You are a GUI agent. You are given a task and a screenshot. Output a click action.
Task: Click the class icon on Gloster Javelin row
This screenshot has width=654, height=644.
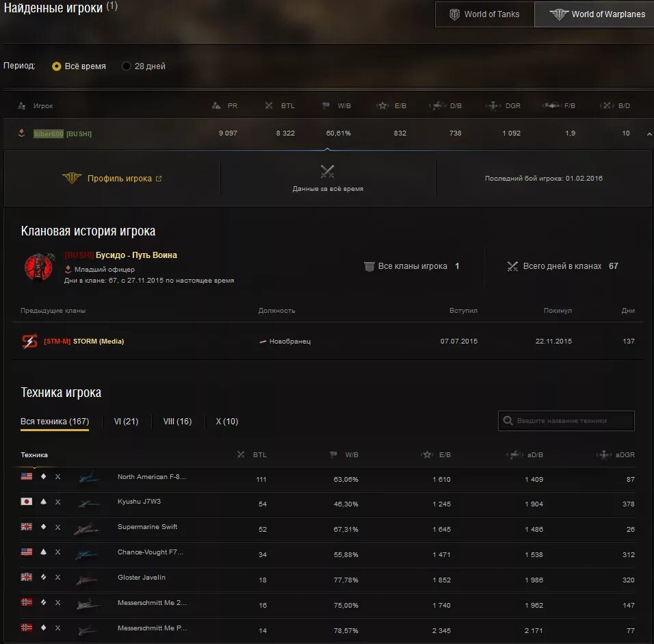click(43, 577)
